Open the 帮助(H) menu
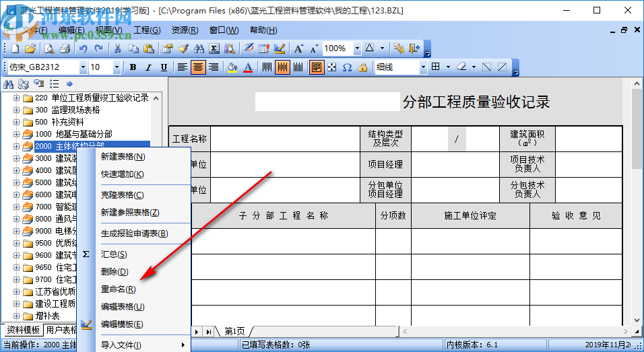 (263, 30)
